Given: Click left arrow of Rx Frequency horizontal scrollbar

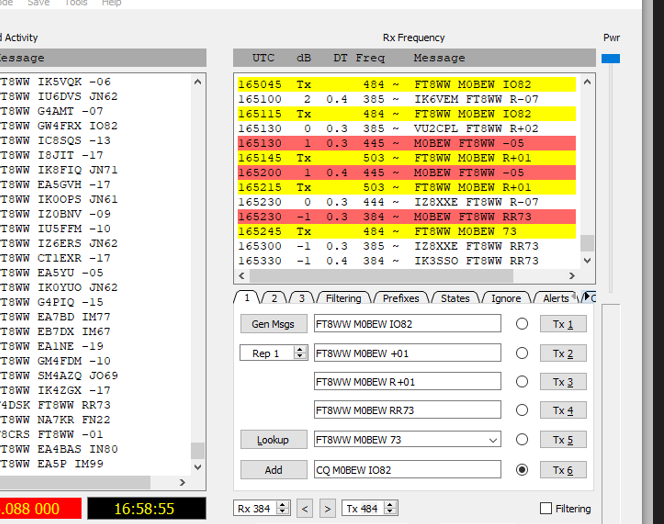Looking at the screenshot, I should [x=242, y=276].
